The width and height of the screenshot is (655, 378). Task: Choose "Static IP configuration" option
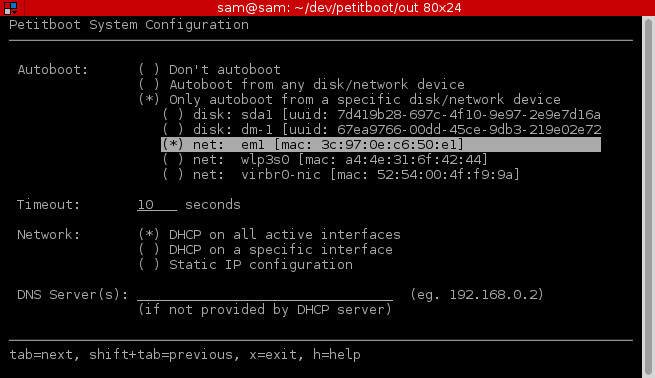(246, 265)
